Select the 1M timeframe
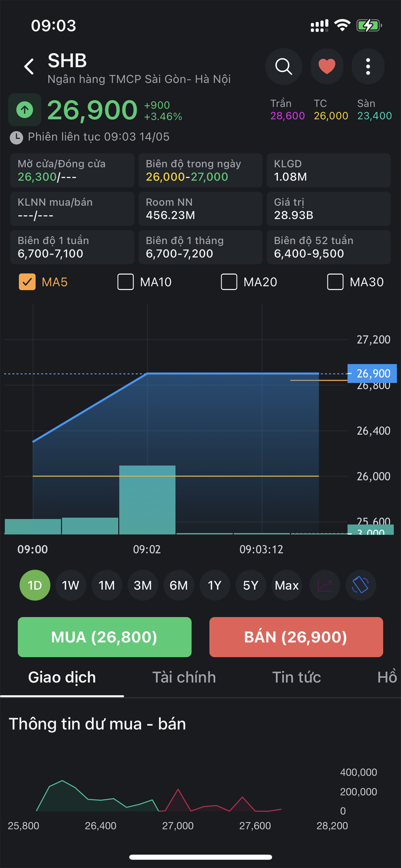This screenshot has width=401, height=868. [107, 585]
